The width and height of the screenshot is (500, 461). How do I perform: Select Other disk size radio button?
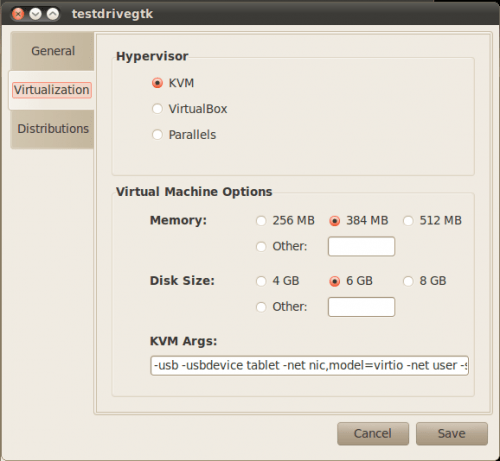[x=282, y=307]
